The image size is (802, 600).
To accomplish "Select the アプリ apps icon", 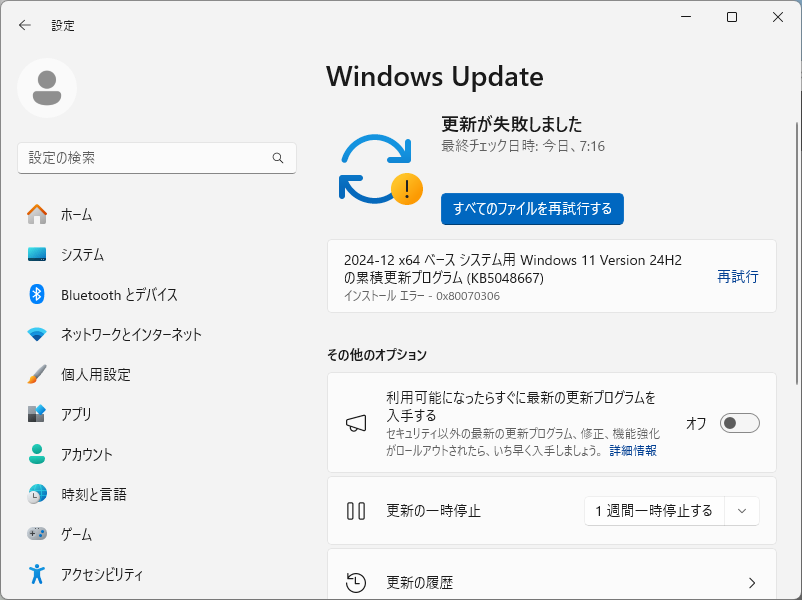I will pyautogui.click(x=37, y=414).
